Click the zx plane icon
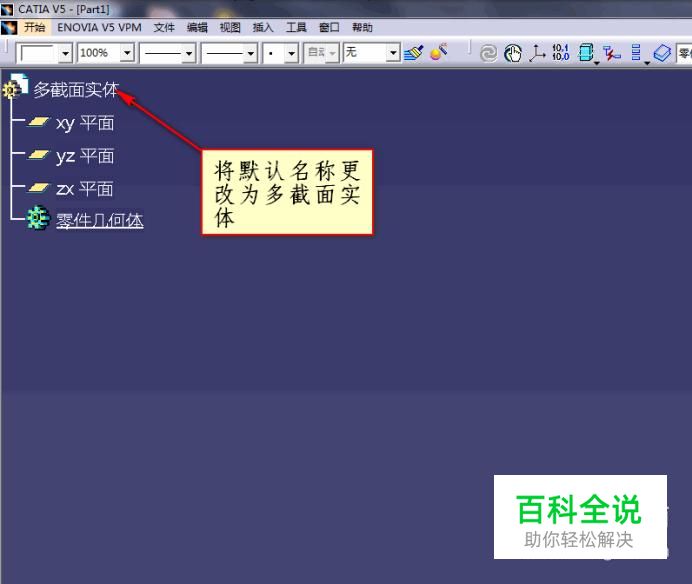The image size is (692, 584). tap(38, 188)
